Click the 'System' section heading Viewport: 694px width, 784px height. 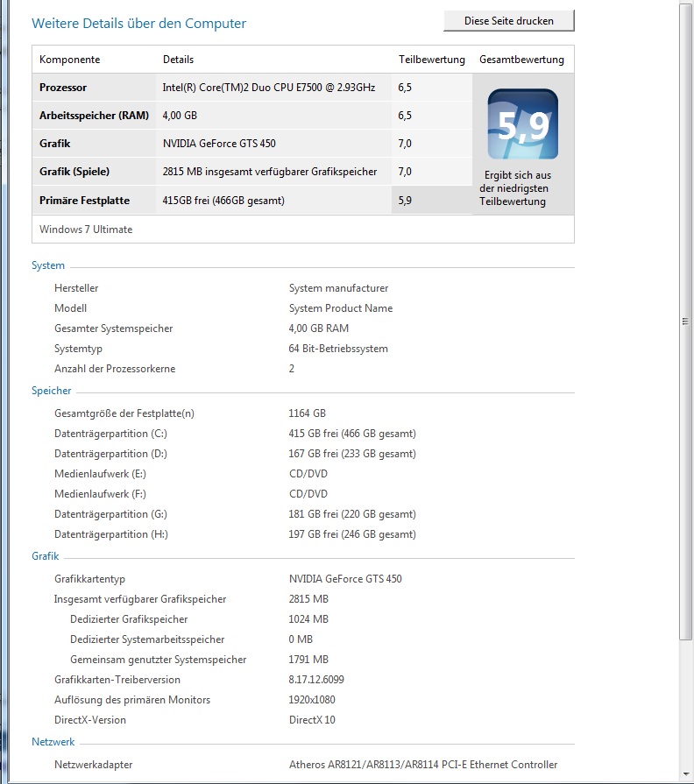(48, 265)
